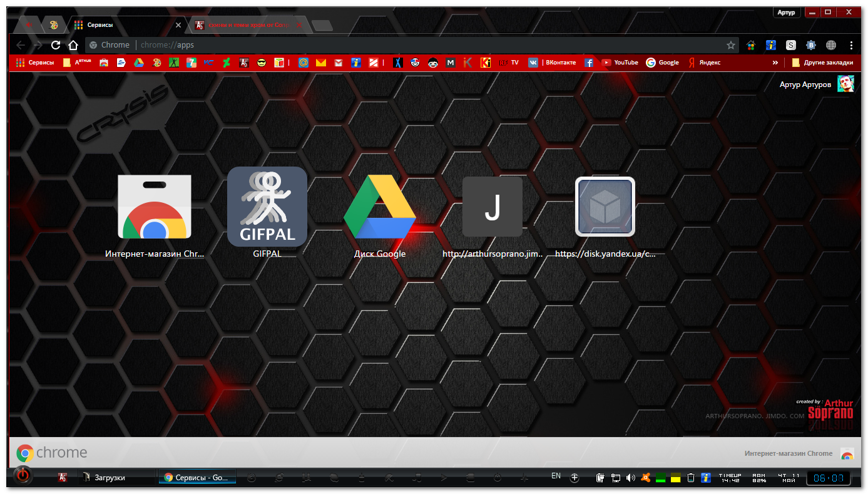868x494 pixels.
Task: Open the Загрузки taskbar window
Action: point(118,478)
